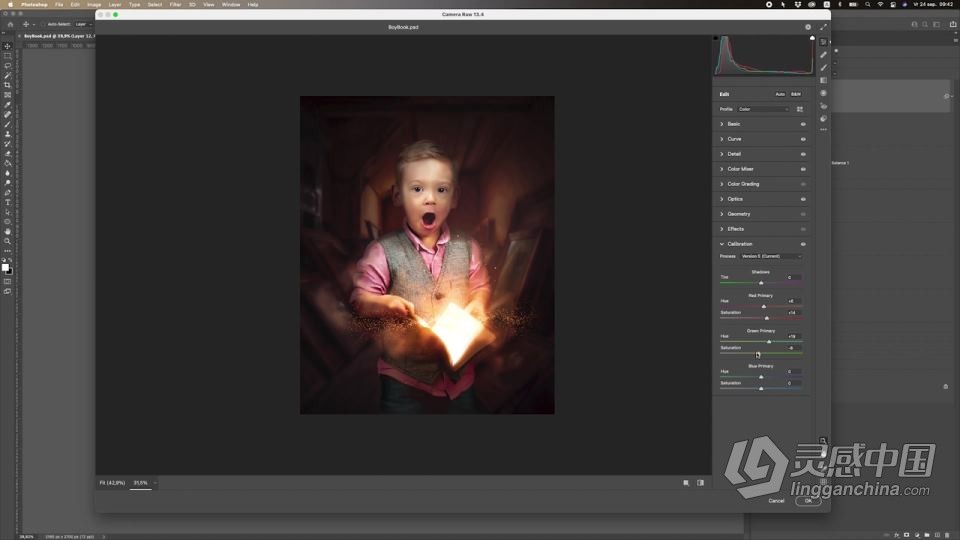960x540 pixels.
Task: Toggle Color Grading panel visibility eye
Action: pos(803,184)
